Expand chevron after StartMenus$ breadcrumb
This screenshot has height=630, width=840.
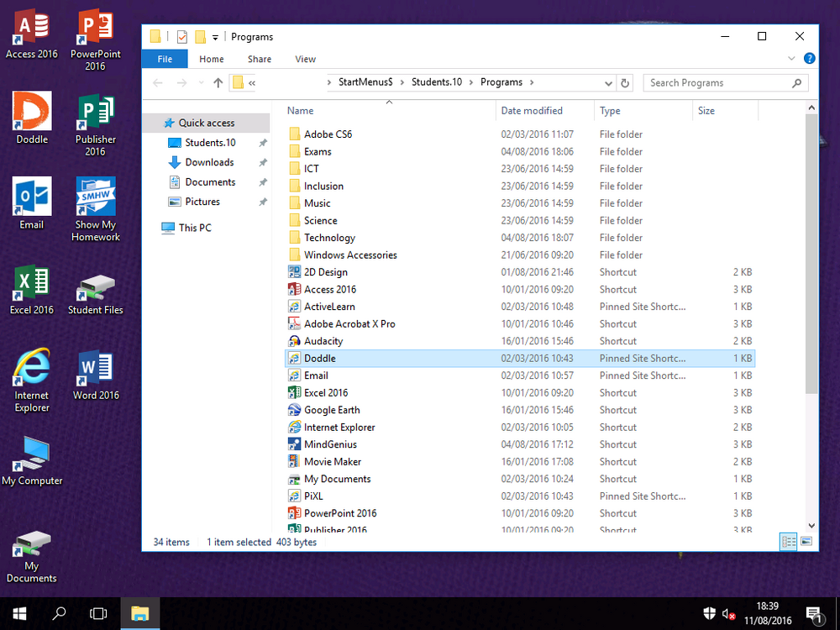(402, 82)
